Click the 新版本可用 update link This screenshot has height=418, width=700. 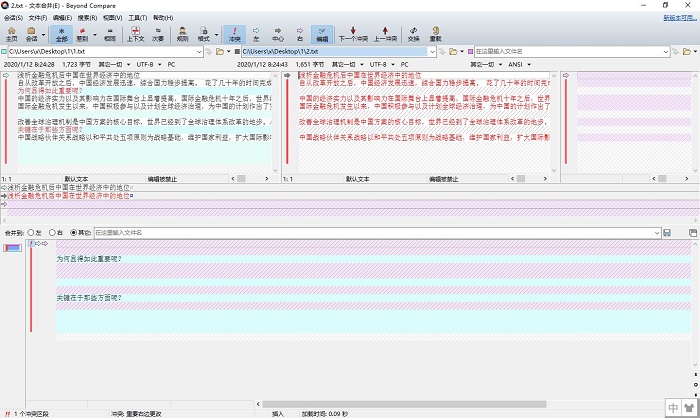pos(679,18)
